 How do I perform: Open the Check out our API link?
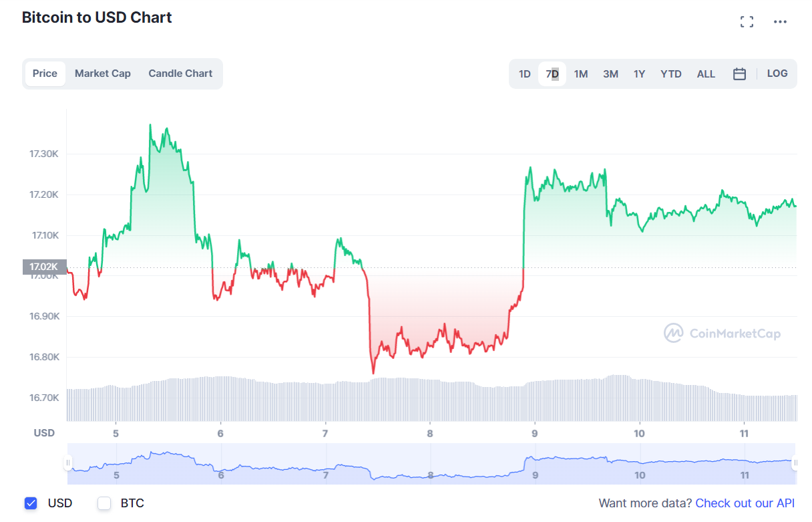pyautogui.click(x=744, y=503)
